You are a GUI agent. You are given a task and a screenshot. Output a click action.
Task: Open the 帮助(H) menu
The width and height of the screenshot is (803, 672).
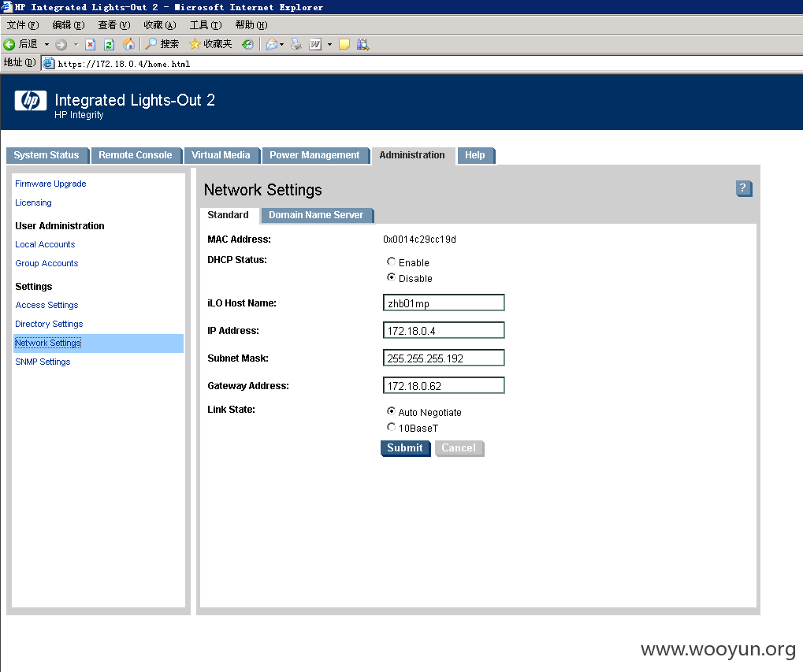(251, 25)
